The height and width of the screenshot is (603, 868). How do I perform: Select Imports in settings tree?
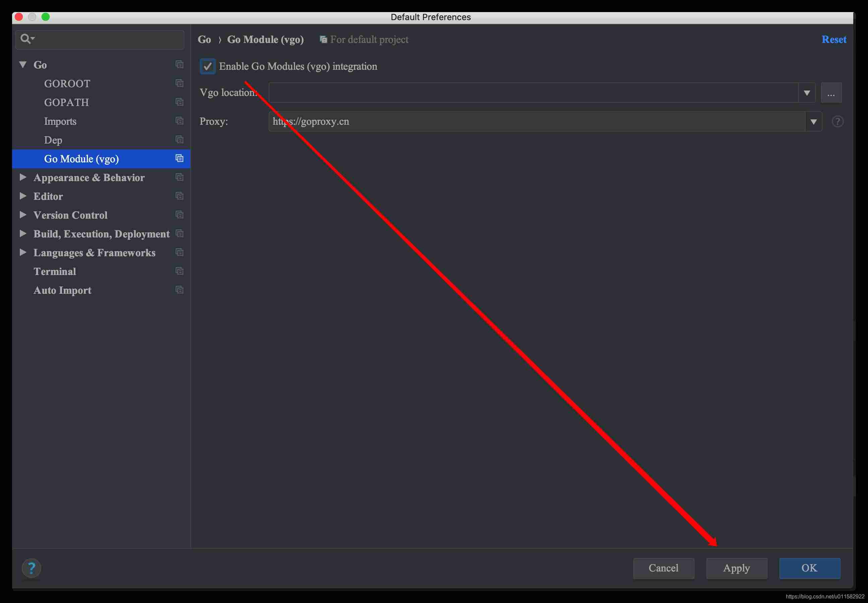click(x=60, y=121)
